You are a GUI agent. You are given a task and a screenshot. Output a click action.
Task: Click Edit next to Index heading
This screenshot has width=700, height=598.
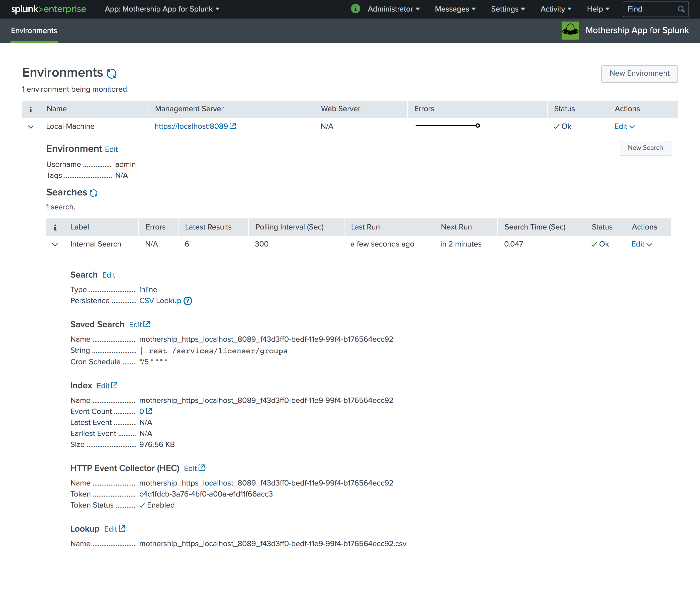107,386
